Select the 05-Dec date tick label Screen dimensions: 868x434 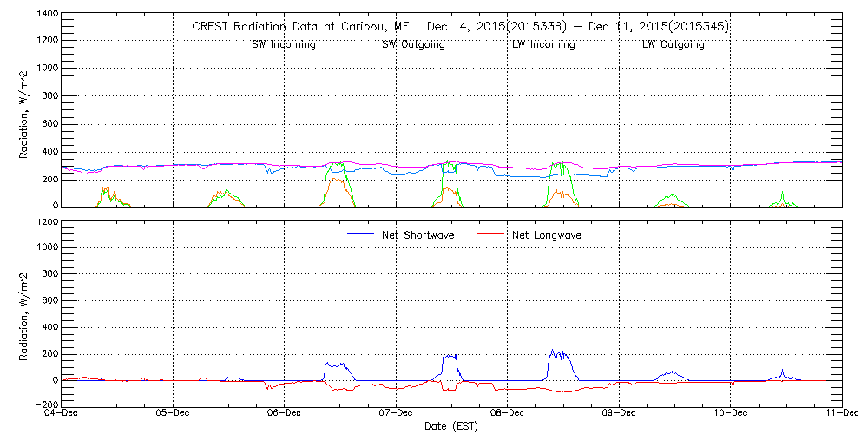click(173, 414)
